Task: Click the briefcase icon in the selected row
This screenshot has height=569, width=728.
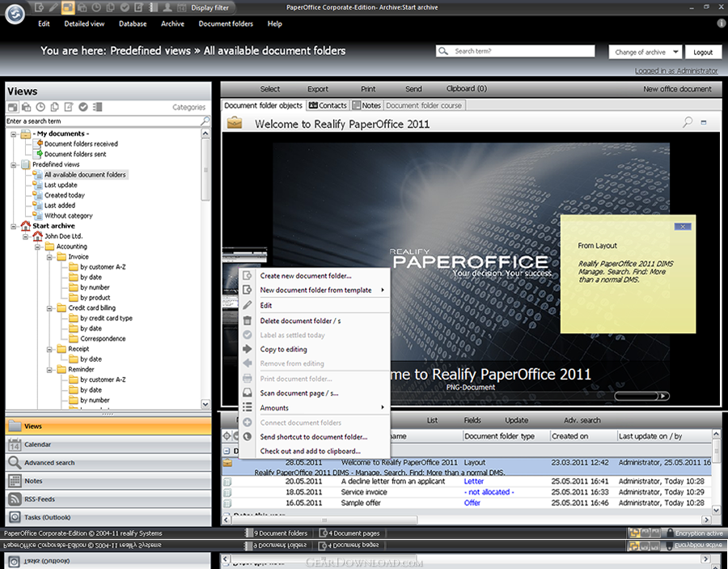Action: 227,463
